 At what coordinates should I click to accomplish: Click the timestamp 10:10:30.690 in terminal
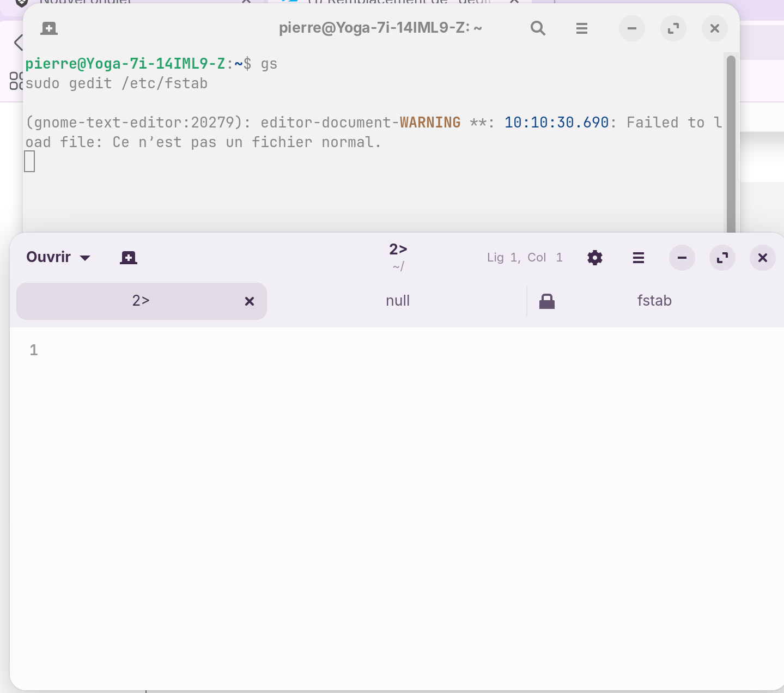point(557,122)
